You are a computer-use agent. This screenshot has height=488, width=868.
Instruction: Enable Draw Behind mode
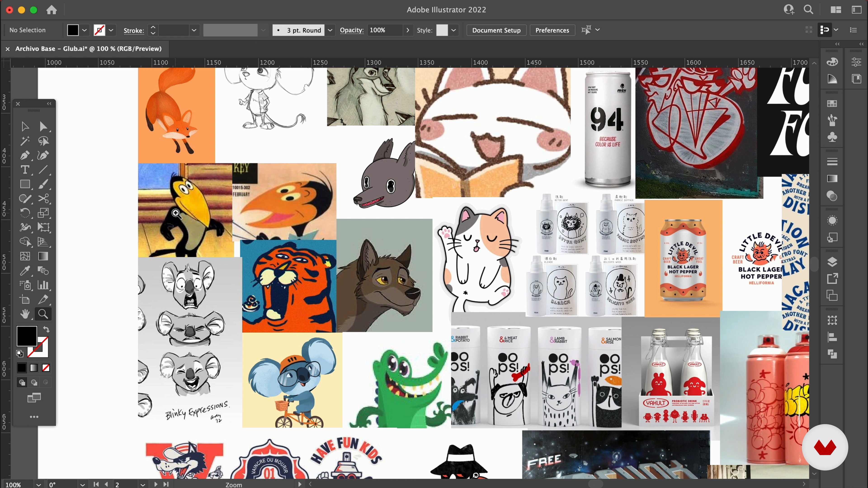point(34,382)
